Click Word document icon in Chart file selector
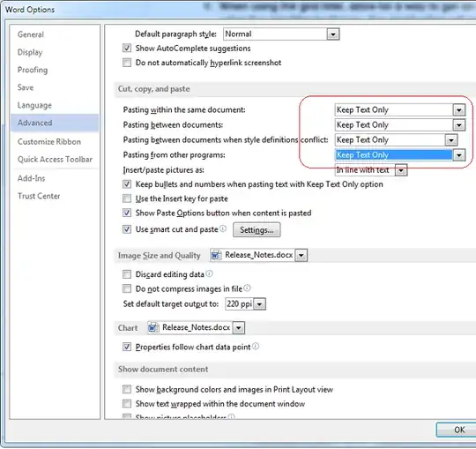The height and width of the screenshot is (449, 476). [153, 328]
